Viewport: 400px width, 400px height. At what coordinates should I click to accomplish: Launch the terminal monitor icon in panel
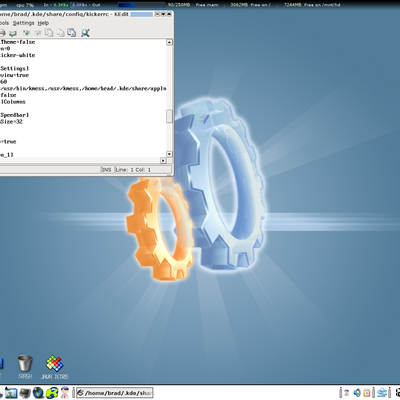point(25,393)
